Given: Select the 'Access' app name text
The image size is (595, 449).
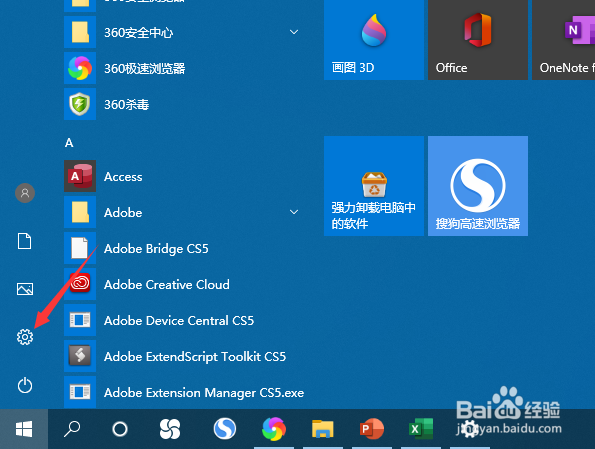Looking at the screenshot, I should (123, 176).
